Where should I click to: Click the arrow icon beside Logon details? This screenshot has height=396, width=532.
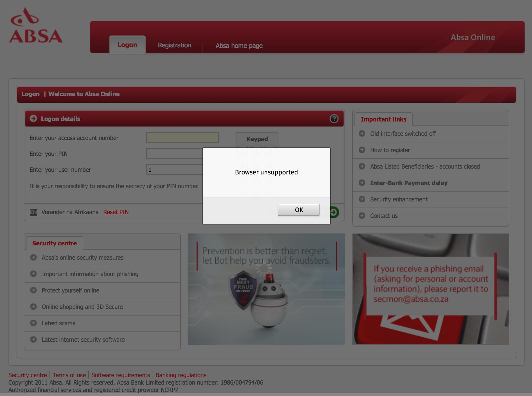[33, 118]
